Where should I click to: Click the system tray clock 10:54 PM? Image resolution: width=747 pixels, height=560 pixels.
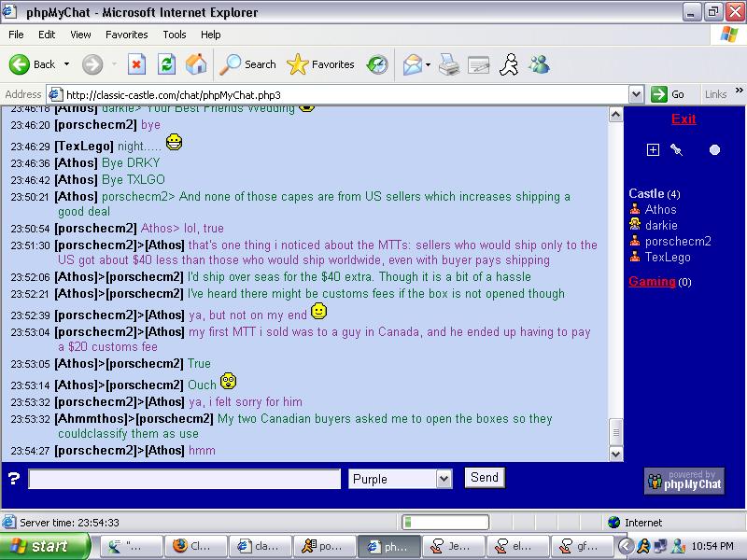coord(712,546)
